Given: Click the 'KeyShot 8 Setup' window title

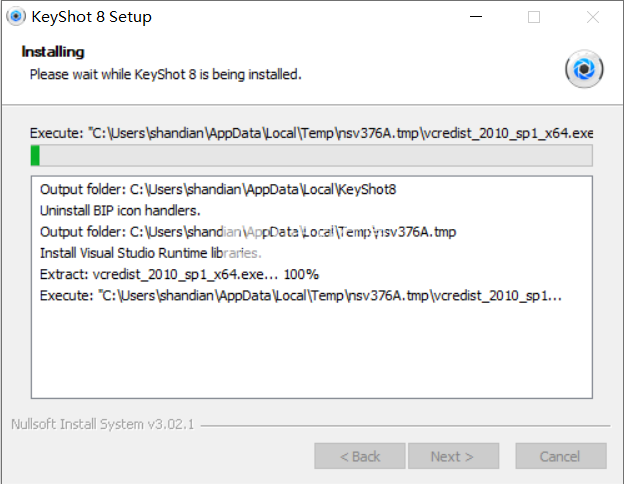Looking at the screenshot, I should [x=92, y=17].
